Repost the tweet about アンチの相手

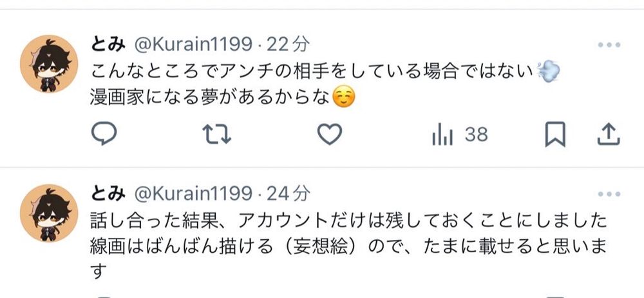click(217, 135)
